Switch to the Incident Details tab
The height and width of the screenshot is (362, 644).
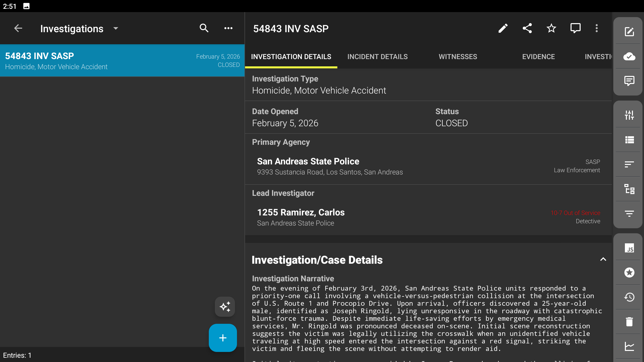click(x=377, y=57)
